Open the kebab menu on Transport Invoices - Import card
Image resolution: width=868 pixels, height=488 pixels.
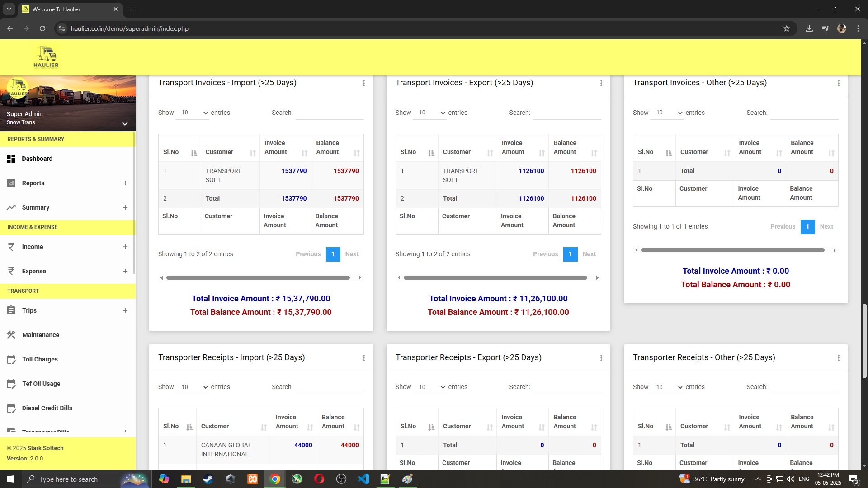coord(364,84)
